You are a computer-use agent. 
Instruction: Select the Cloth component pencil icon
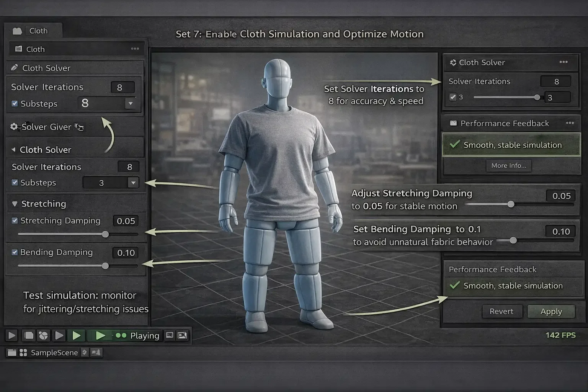[x=15, y=68]
